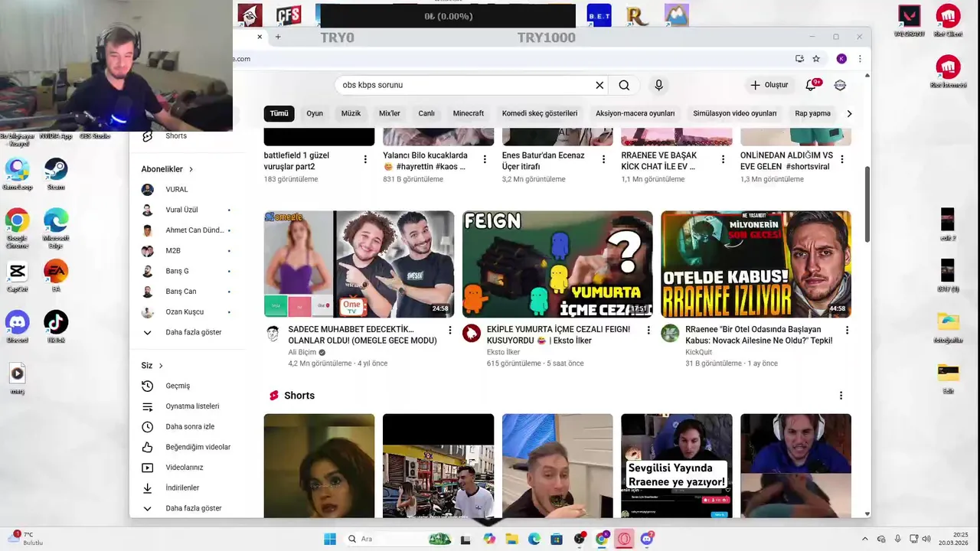980x551 pixels.
Task: Clear the search box with the X
Action: (599, 85)
